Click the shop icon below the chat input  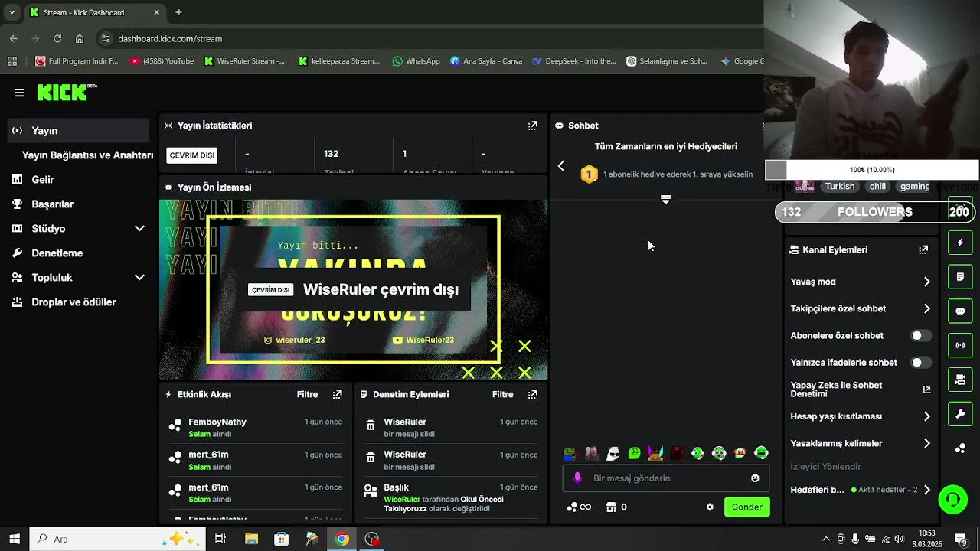611,507
